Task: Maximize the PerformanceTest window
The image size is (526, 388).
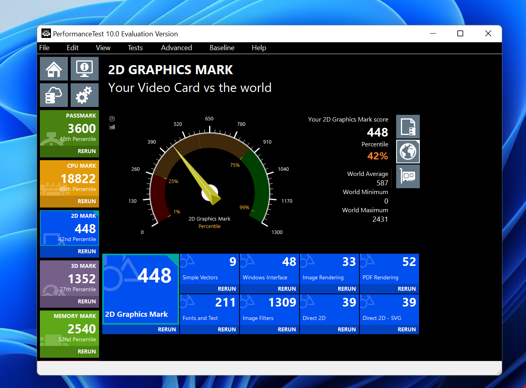Action: click(x=460, y=34)
